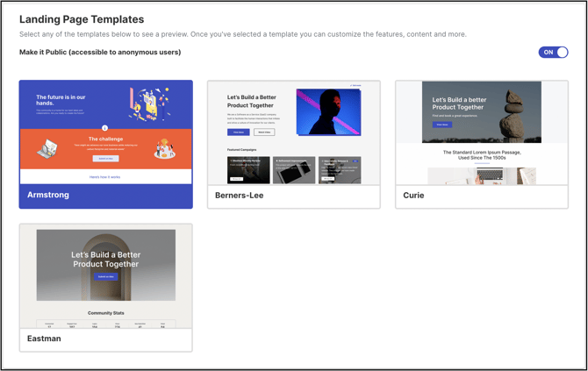Click the info icon in Armstrong preview
Image resolution: width=588 pixels, height=371 pixels.
pyautogui.click(x=105, y=128)
